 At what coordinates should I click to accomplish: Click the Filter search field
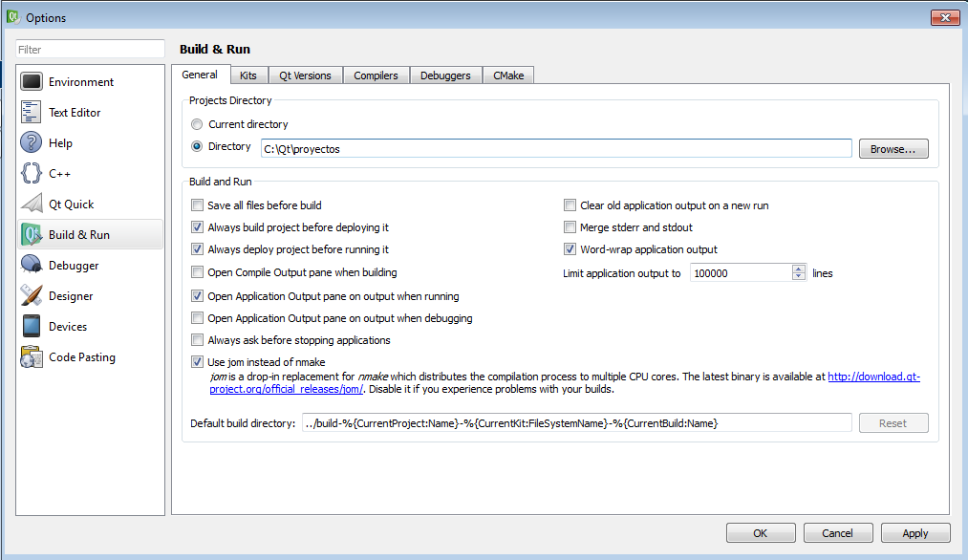(x=90, y=50)
